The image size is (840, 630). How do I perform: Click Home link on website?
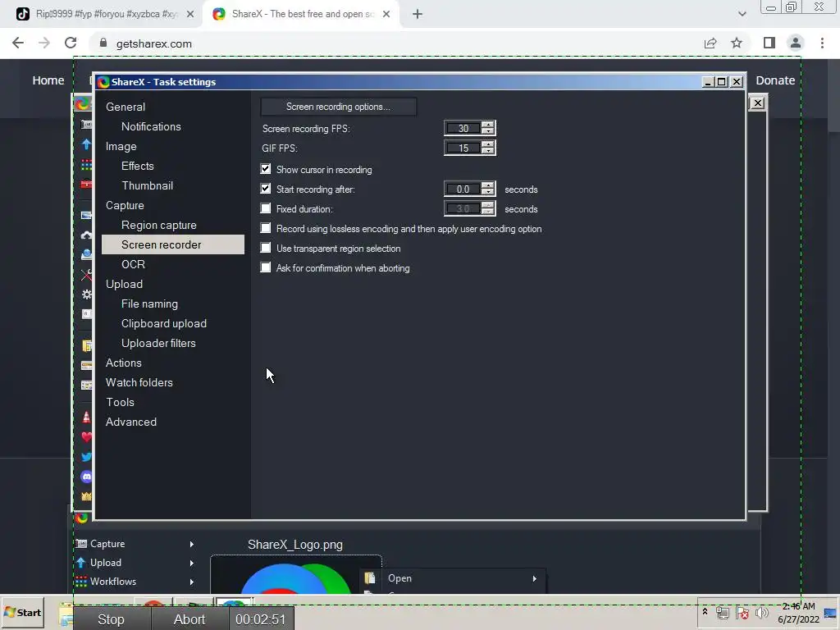coord(48,80)
